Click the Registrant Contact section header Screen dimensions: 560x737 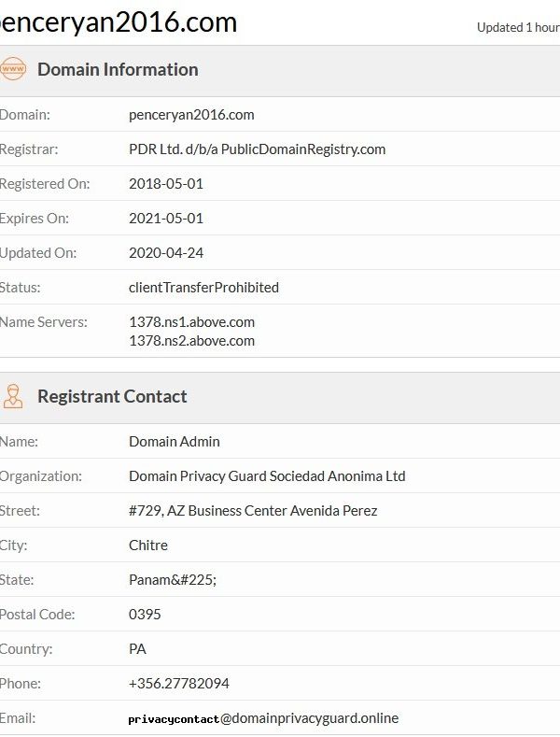[x=112, y=396]
